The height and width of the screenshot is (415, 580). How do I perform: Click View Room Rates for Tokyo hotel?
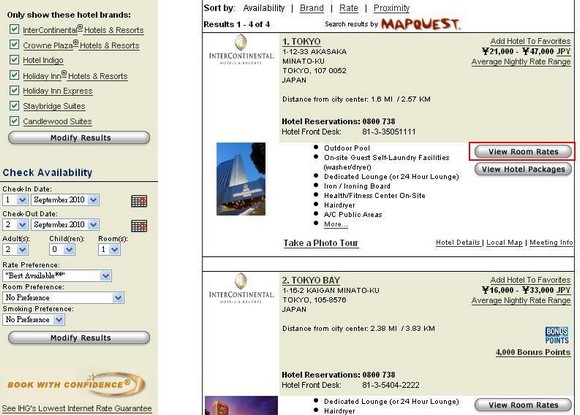click(523, 152)
